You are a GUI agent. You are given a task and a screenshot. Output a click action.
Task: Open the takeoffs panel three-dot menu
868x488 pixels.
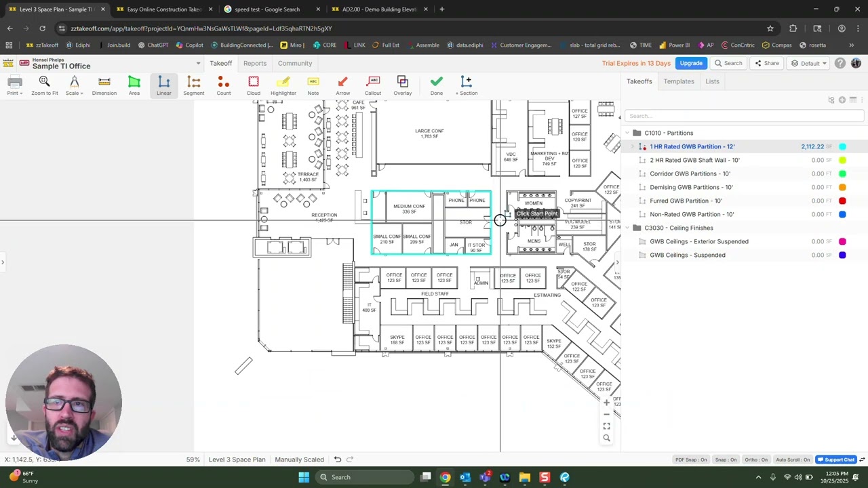coord(862,100)
